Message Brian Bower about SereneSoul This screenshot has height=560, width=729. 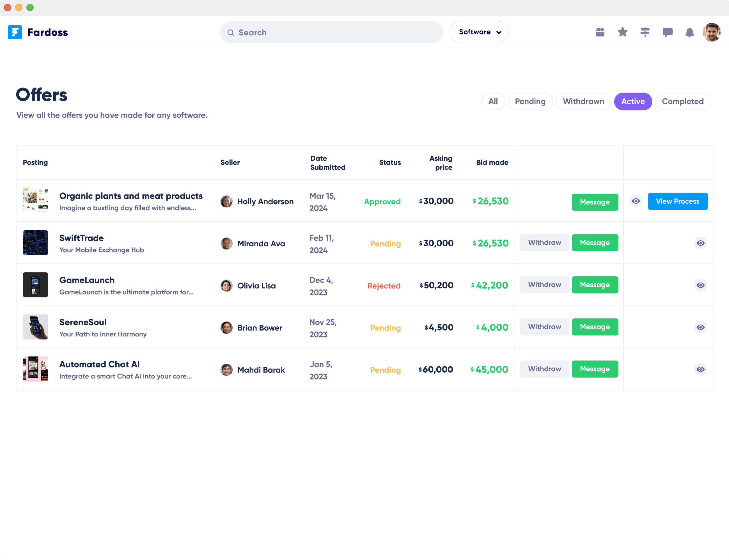[x=595, y=327]
